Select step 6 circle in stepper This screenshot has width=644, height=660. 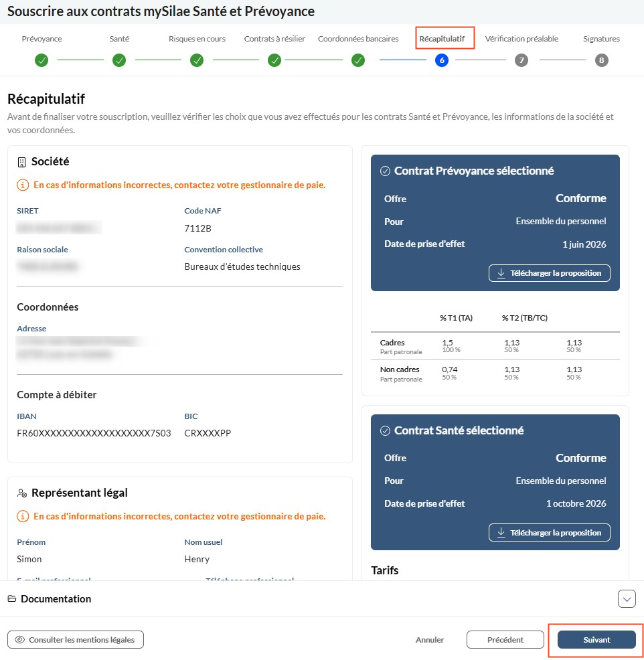pos(442,60)
